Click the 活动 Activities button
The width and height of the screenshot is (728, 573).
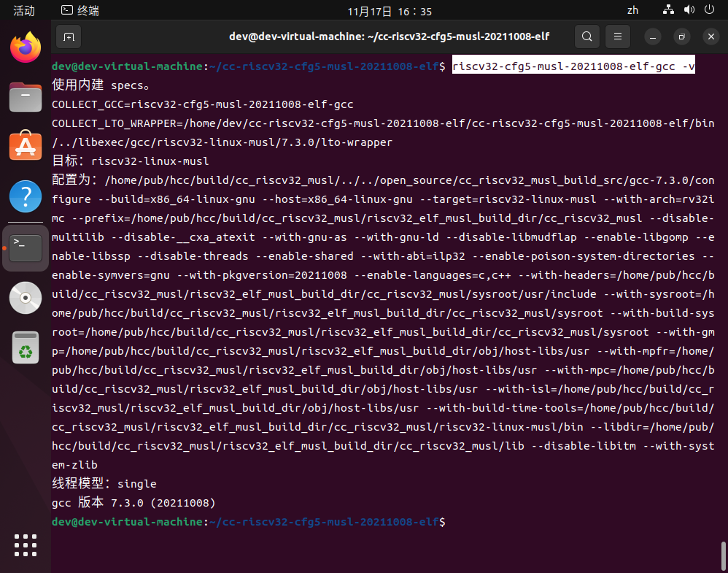click(x=24, y=11)
